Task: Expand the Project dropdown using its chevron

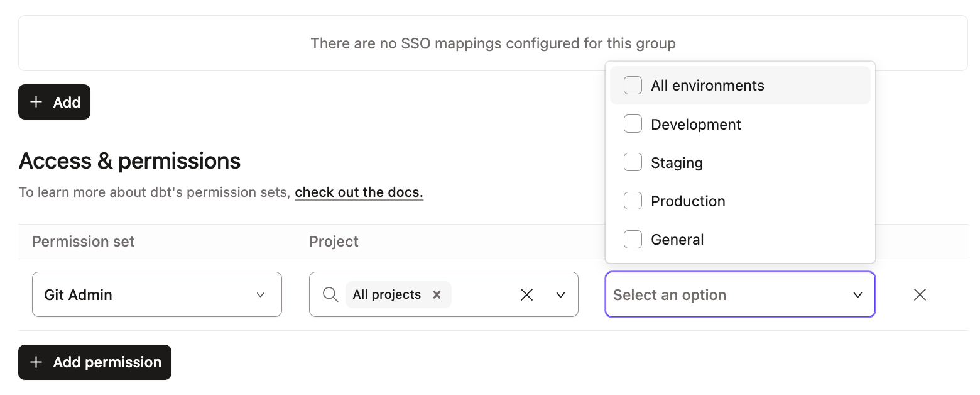Action: tap(560, 294)
